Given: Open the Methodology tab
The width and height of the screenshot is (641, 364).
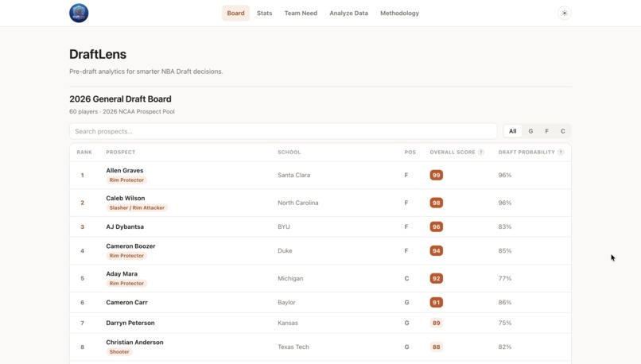Looking at the screenshot, I should (x=399, y=13).
